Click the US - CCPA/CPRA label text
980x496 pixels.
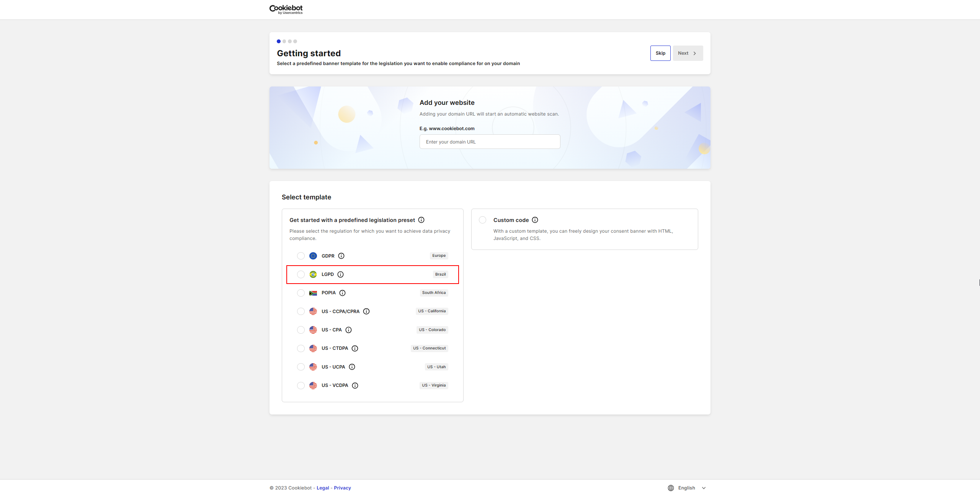point(341,312)
